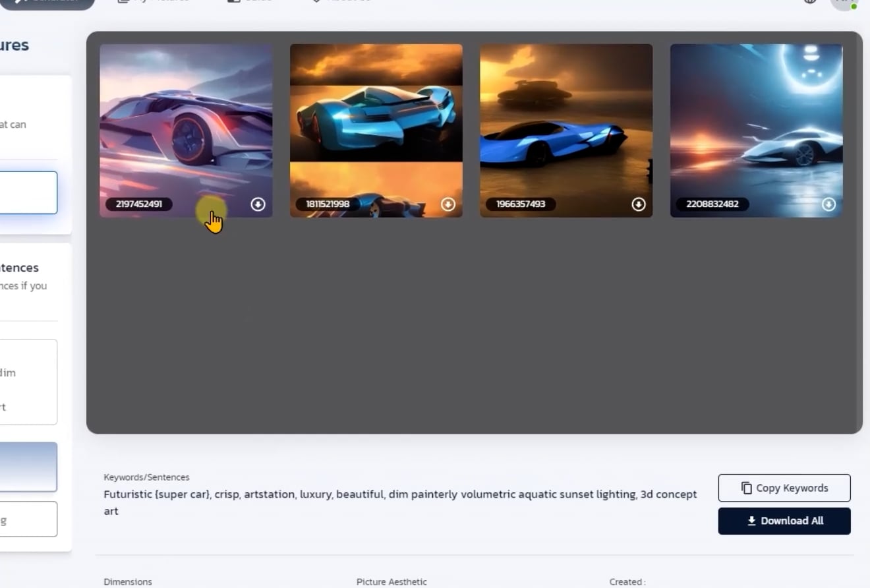Click the seed label 2208832482
The image size is (870, 588).
(x=712, y=204)
